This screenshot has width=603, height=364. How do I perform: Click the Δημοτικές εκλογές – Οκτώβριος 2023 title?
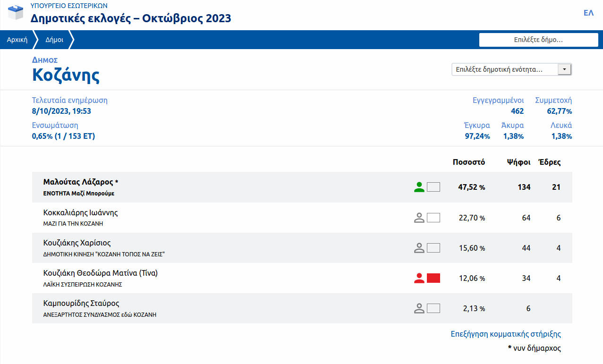pos(131,18)
